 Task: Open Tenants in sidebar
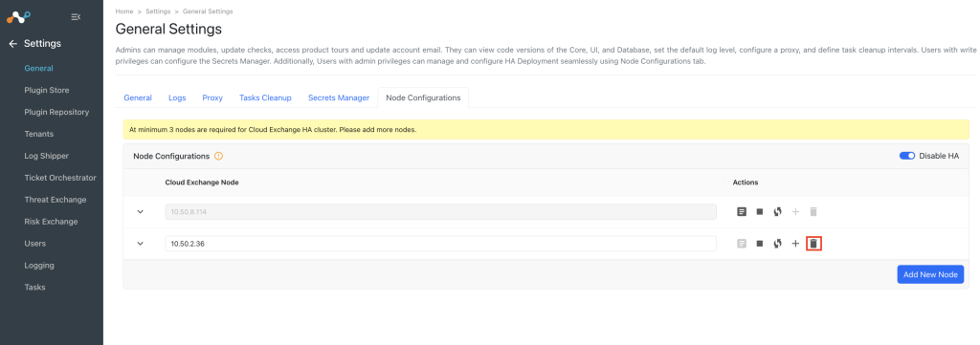38,134
